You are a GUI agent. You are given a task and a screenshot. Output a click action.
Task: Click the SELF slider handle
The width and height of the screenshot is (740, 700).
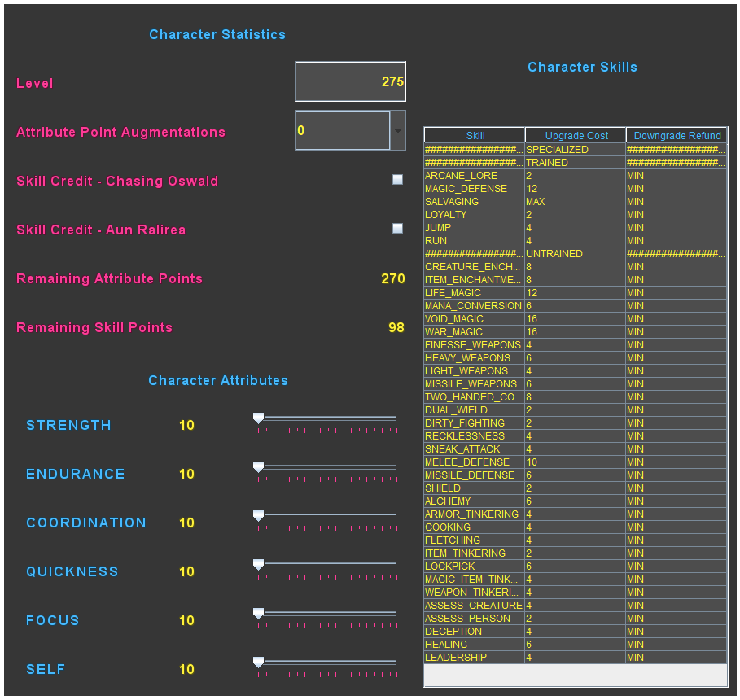coord(258,663)
